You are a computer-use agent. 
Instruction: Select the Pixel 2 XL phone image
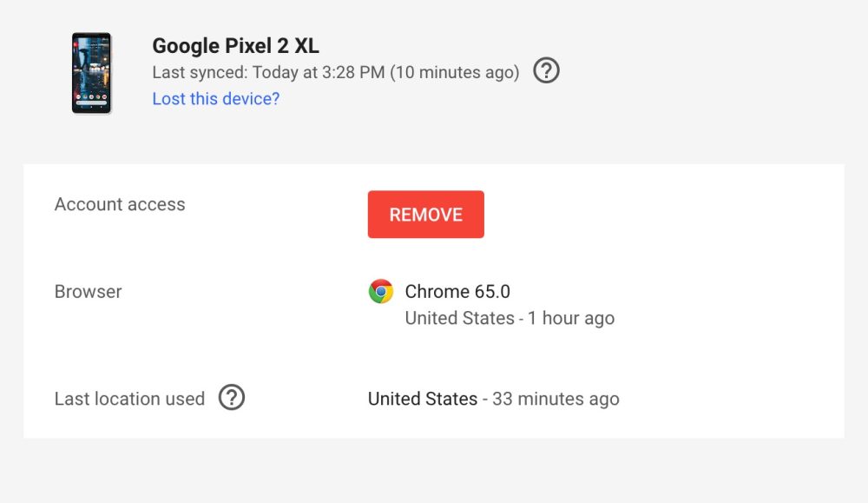pyautogui.click(x=91, y=73)
